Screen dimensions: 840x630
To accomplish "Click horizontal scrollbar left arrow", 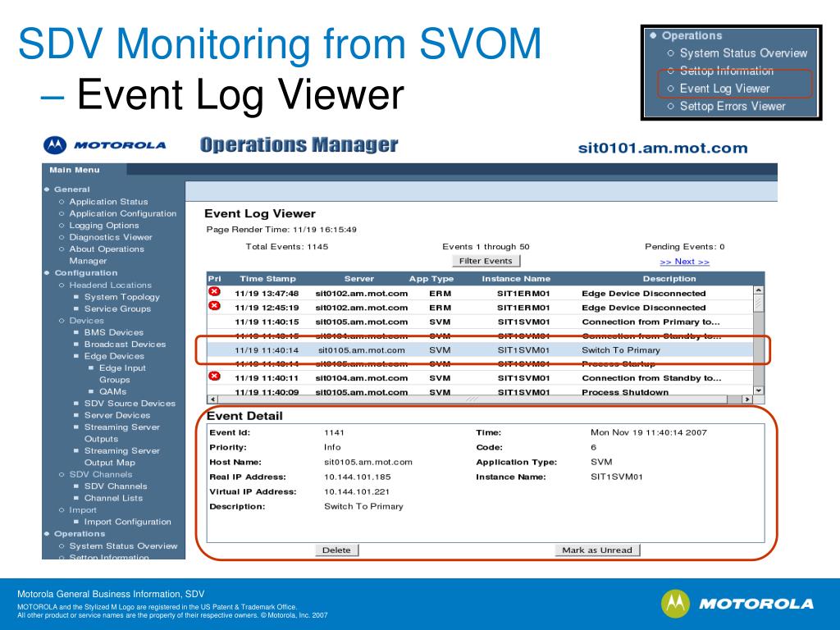I will [212, 399].
